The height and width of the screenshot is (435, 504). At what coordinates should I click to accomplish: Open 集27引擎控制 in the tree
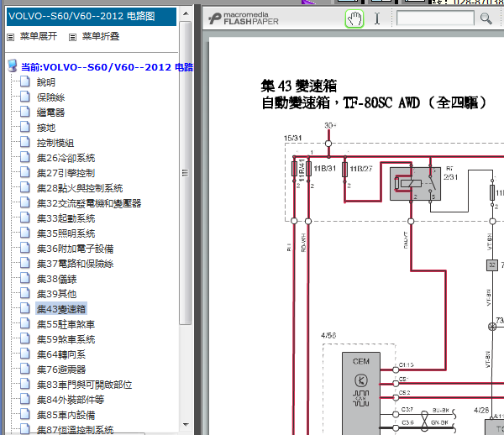click(66, 173)
